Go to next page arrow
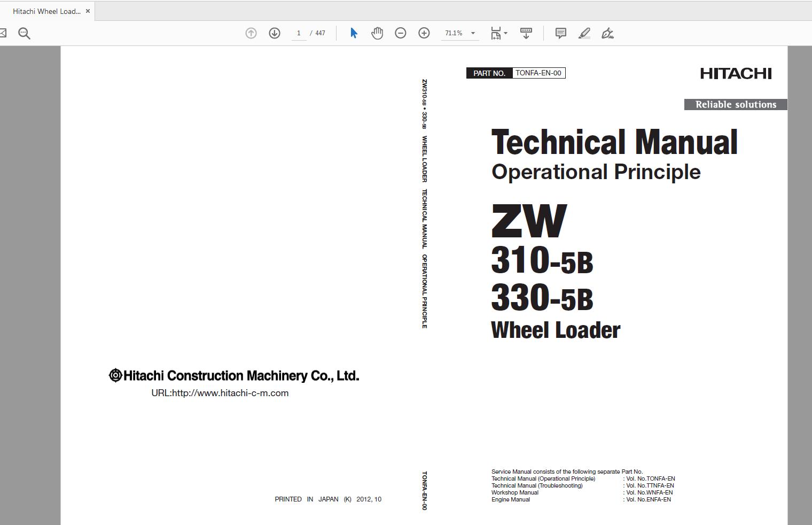 (x=275, y=33)
